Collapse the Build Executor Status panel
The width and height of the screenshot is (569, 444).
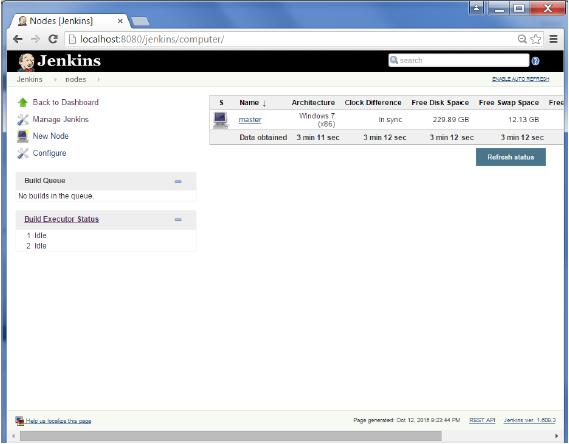pyautogui.click(x=178, y=219)
